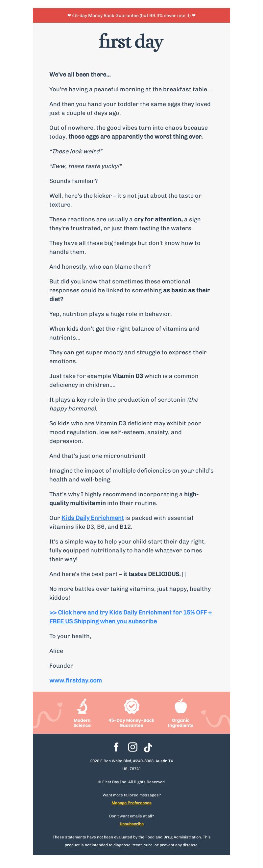The image size is (263, 868).
Task: Click the First Day Inc. copyright text
Action: (x=131, y=782)
